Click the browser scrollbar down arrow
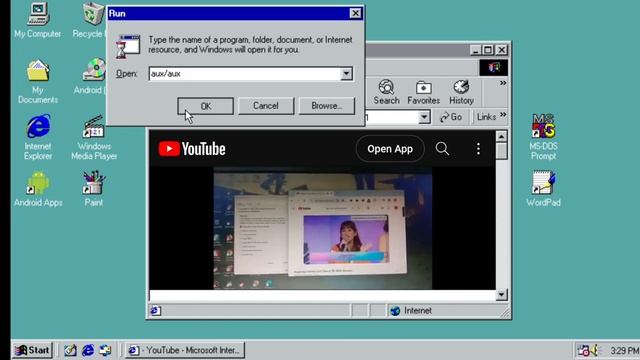This screenshot has height=360, width=640. (x=502, y=294)
